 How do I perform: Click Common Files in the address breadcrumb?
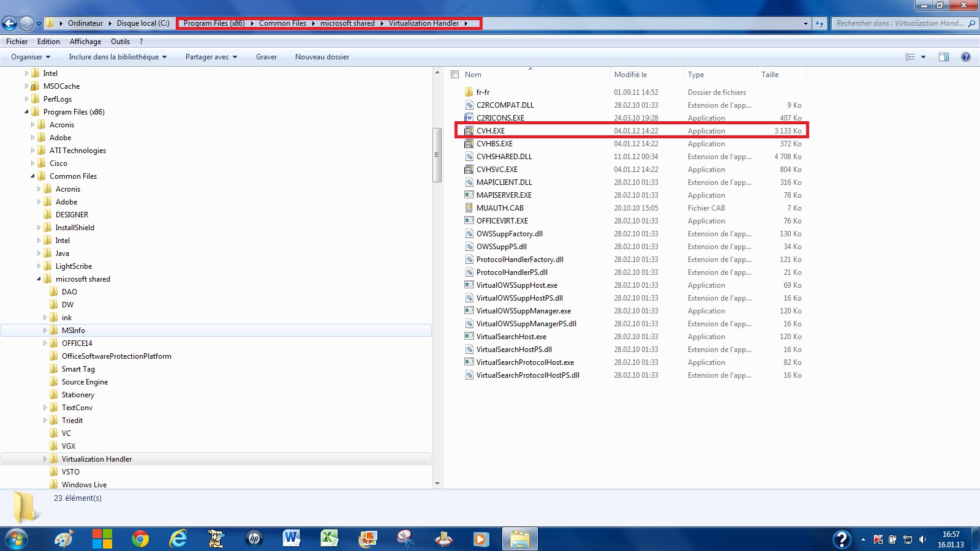tap(282, 23)
